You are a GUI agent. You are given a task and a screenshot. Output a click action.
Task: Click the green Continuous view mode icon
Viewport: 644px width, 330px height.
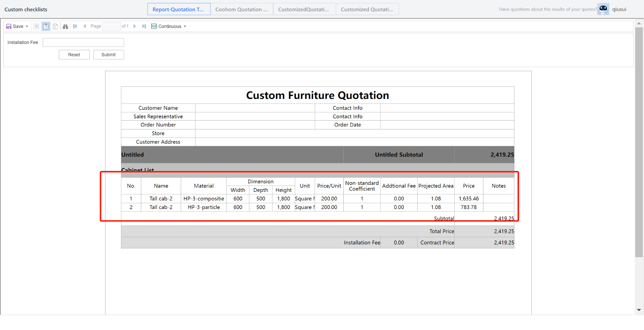154,27
